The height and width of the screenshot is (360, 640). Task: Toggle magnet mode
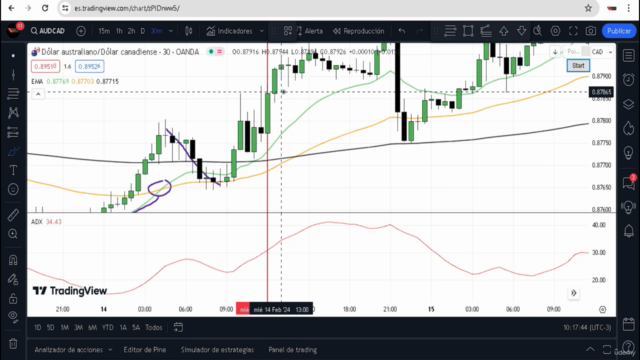pyautogui.click(x=13, y=260)
